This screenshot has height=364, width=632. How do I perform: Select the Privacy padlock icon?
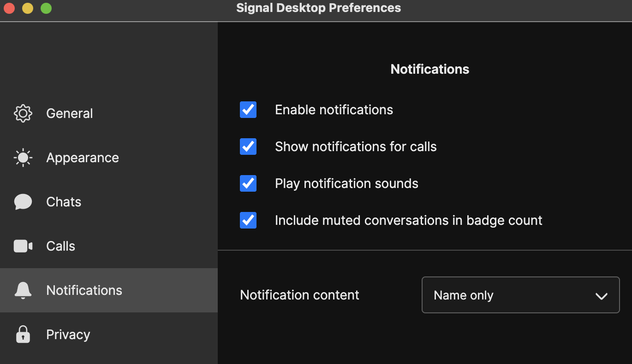22,334
